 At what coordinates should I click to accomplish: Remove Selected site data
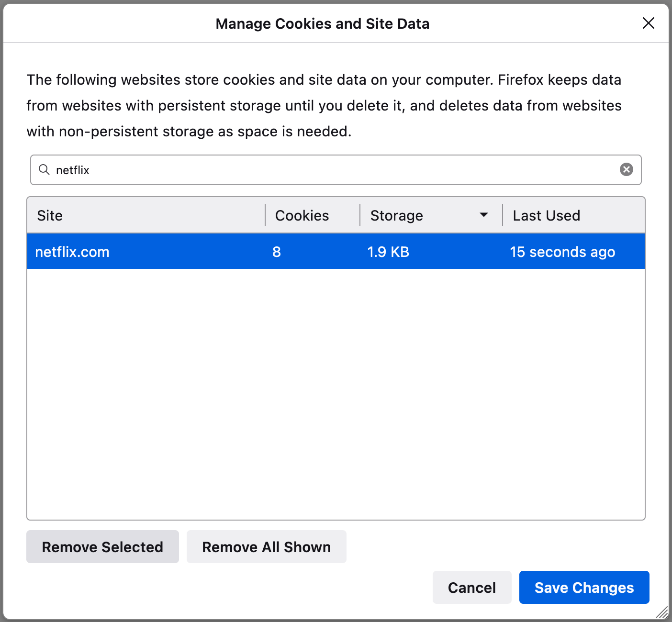point(102,546)
